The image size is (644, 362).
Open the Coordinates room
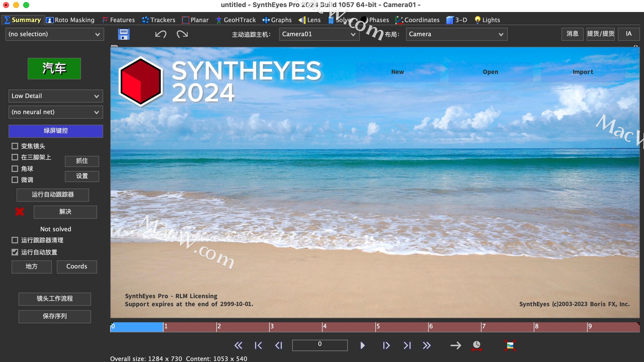(417, 20)
